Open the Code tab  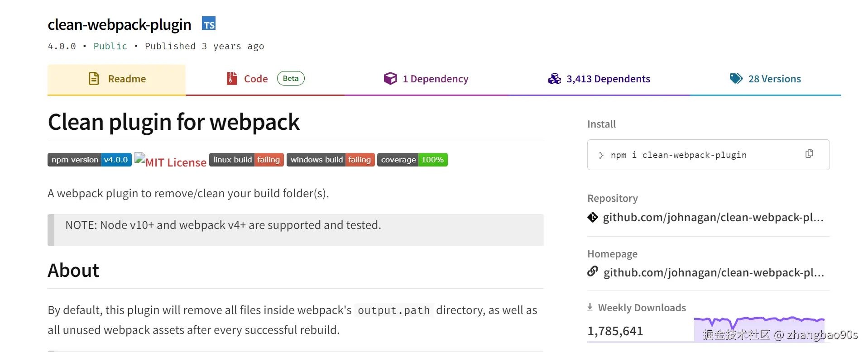pyautogui.click(x=256, y=79)
